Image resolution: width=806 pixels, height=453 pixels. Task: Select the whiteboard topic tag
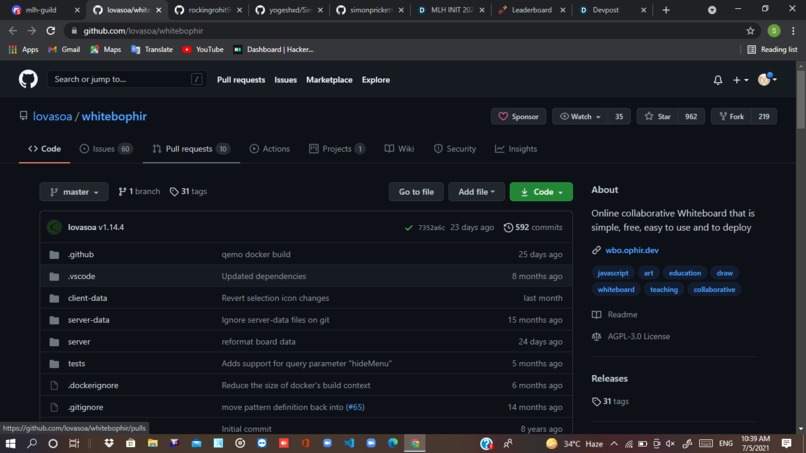click(x=616, y=289)
